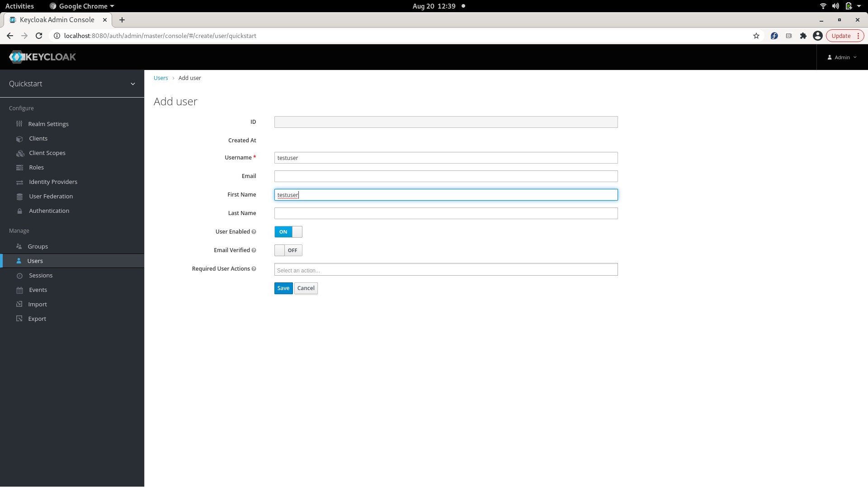868x488 pixels.
Task: Open Required User Actions dropdown
Action: [445, 270]
